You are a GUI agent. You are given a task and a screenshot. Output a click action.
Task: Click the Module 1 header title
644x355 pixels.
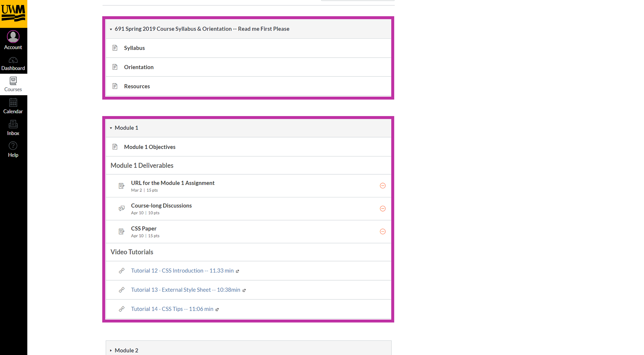(x=126, y=128)
